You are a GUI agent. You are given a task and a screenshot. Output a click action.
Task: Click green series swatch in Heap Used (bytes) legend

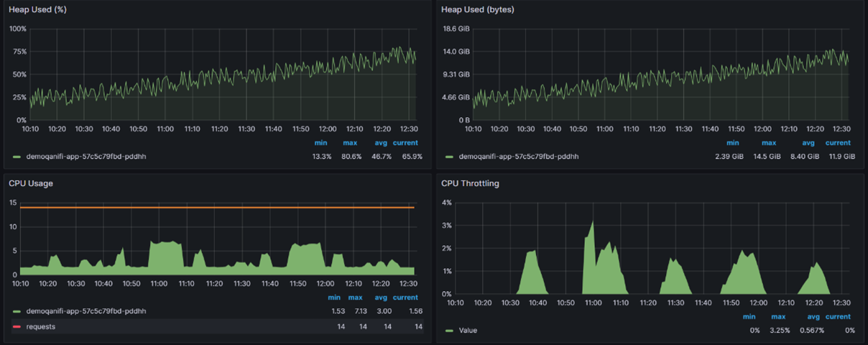coord(449,156)
